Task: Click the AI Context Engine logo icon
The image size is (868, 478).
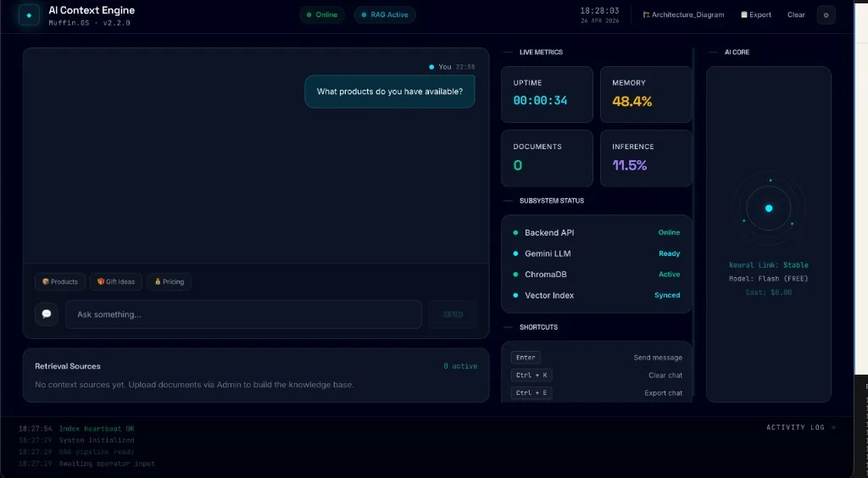Action: 29,15
